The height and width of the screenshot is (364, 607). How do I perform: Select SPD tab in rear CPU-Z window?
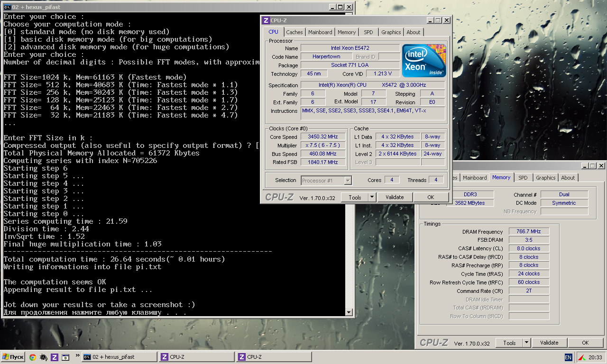523,178
